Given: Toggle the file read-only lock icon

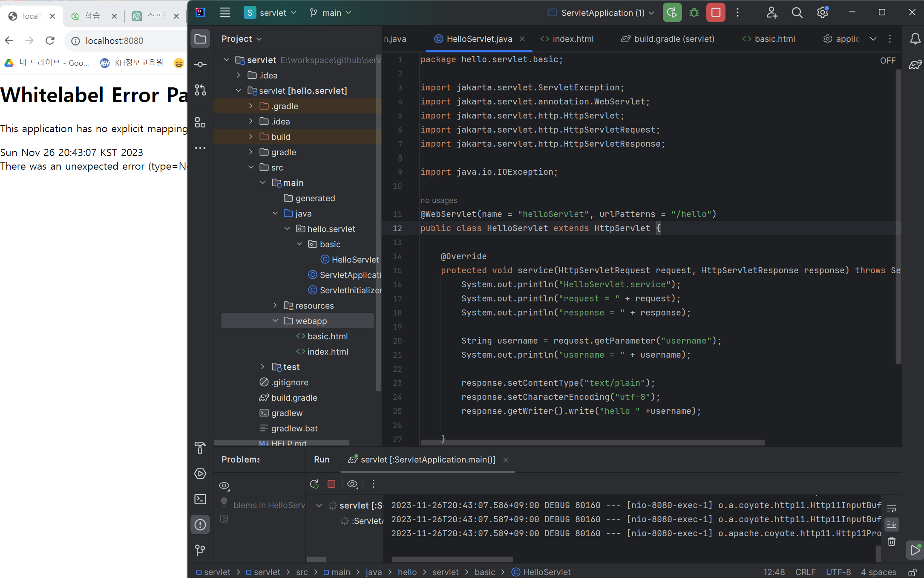Looking at the screenshot, I should (912, 572).
